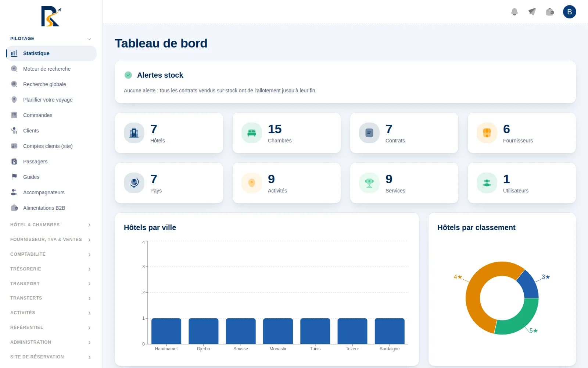Screen dimensions: 588x368
Task: Go to Passagers page
Action: (51, 162)
